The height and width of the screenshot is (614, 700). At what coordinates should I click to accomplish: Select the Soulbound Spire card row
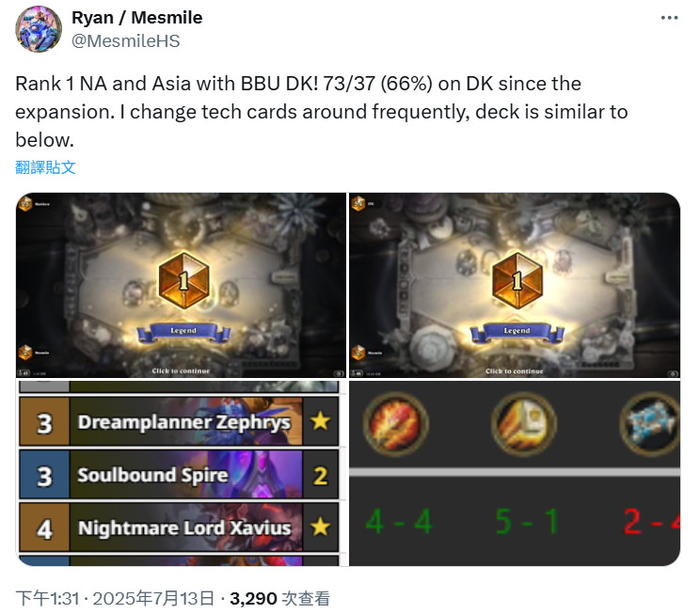click(x=179, y=474)
